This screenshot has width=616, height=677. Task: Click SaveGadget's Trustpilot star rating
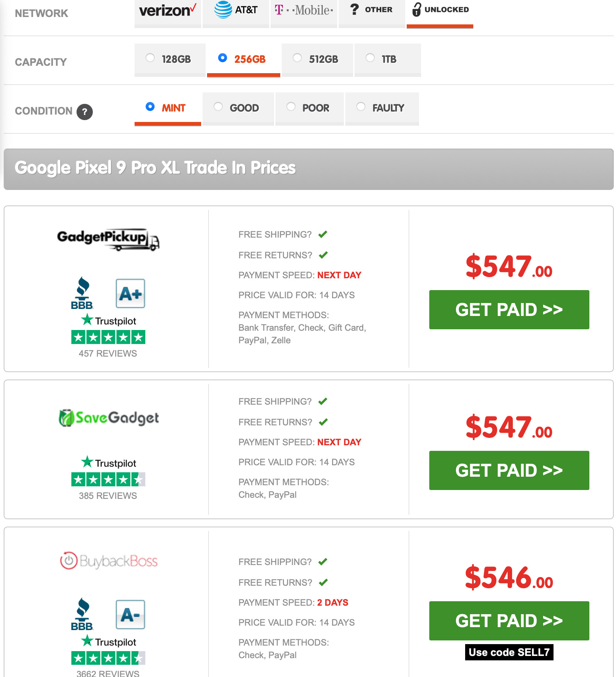click(108, 479)
